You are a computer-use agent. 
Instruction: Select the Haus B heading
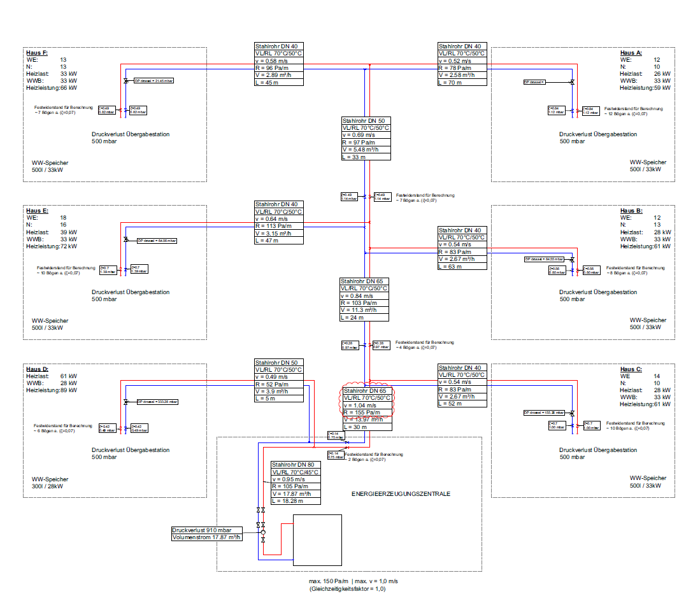(631, 210)
